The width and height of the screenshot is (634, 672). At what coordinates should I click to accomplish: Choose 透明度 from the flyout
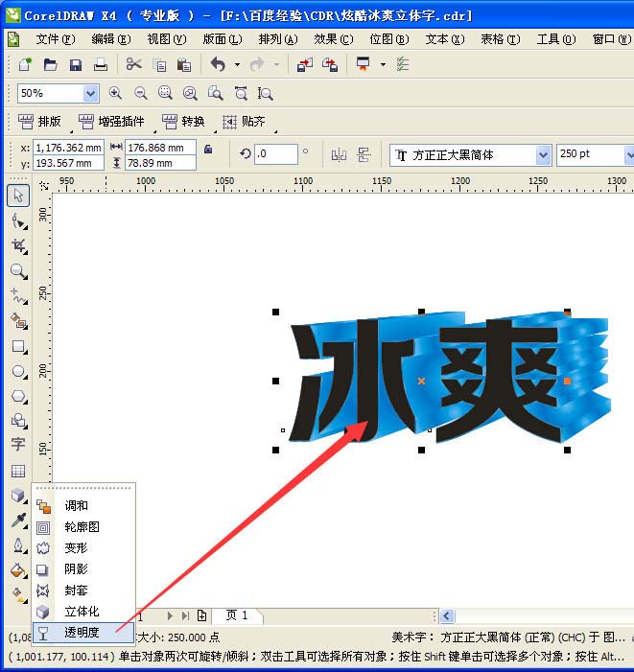(83, 633)
